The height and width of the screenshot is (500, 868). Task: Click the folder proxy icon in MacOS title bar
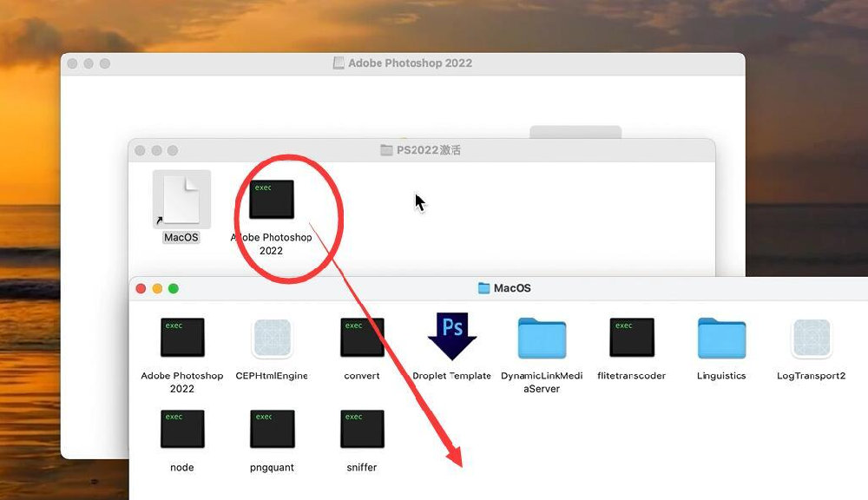tap(483, 288)
